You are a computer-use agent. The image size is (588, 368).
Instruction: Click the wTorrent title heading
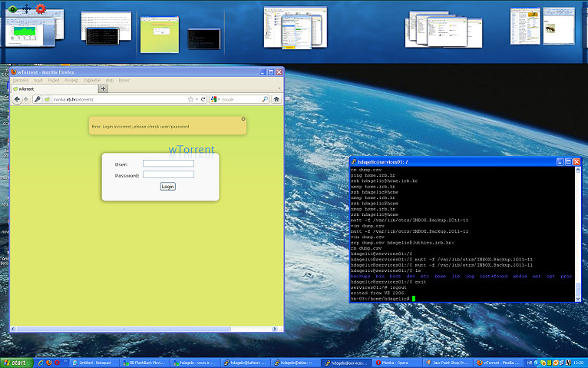coord(191,149)
